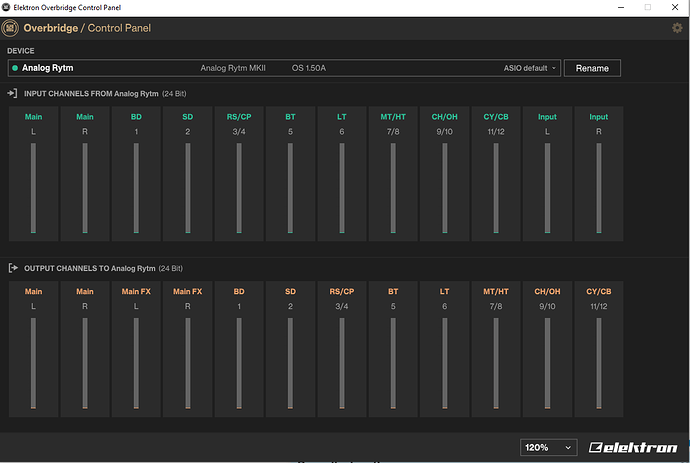Click the input channels arrow icon

pyautogui.click(x=12, y=93)
